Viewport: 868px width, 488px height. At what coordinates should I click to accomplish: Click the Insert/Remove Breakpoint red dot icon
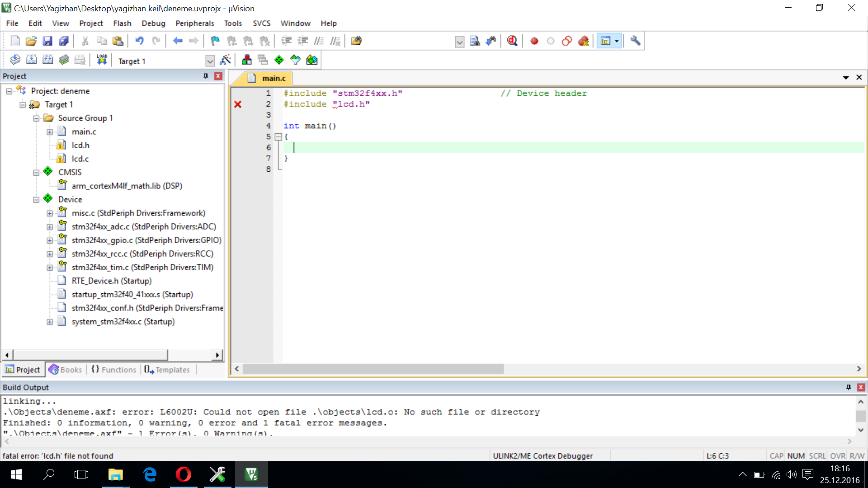[x=534, y=41]
